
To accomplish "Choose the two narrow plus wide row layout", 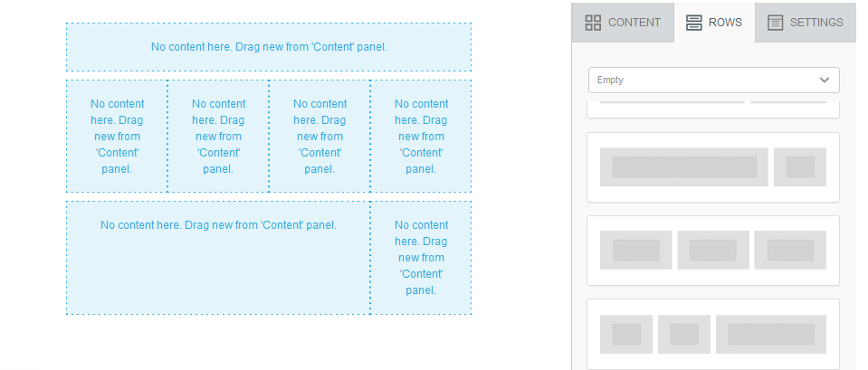I will 713,334.
